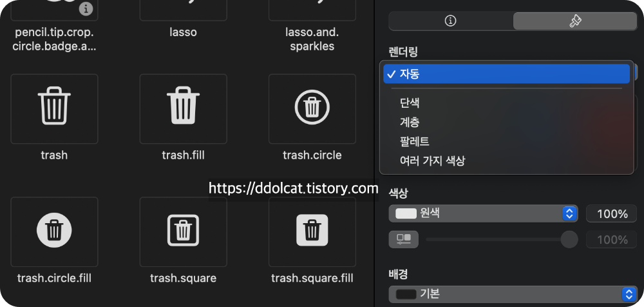Click the secondary opacity slider knob
The height and width of the screenshot is (307, 644).
[x=569, y=240]
